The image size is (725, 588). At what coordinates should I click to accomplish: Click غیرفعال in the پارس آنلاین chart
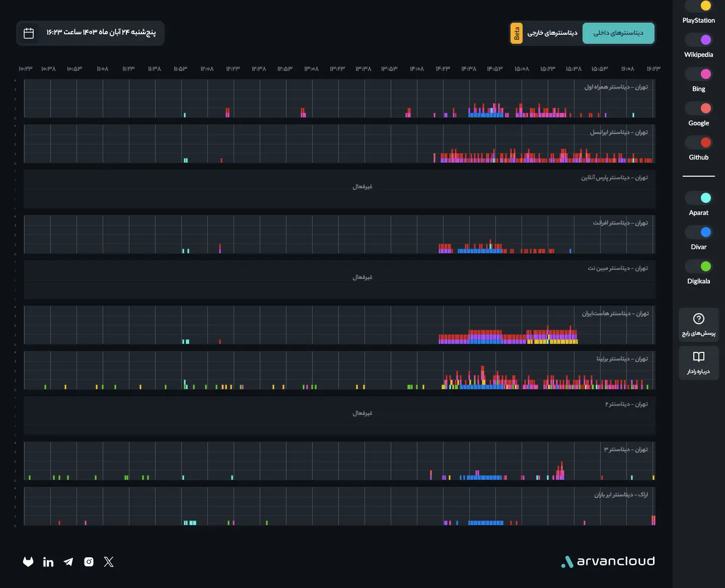click(362, 187)
